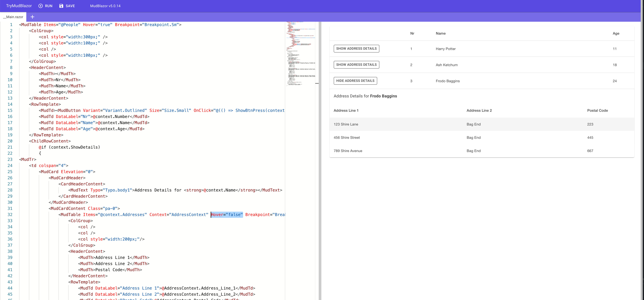644x300 pixels.
Task: Click line number 1 in gutter
Action: (x=11, y=25)
